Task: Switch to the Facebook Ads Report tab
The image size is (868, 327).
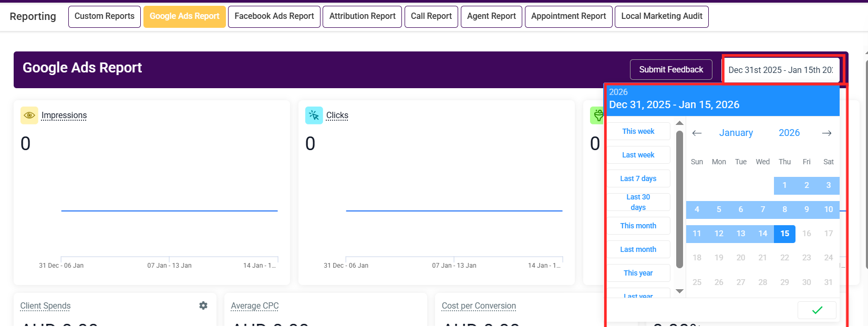Action: pos(274,16)
